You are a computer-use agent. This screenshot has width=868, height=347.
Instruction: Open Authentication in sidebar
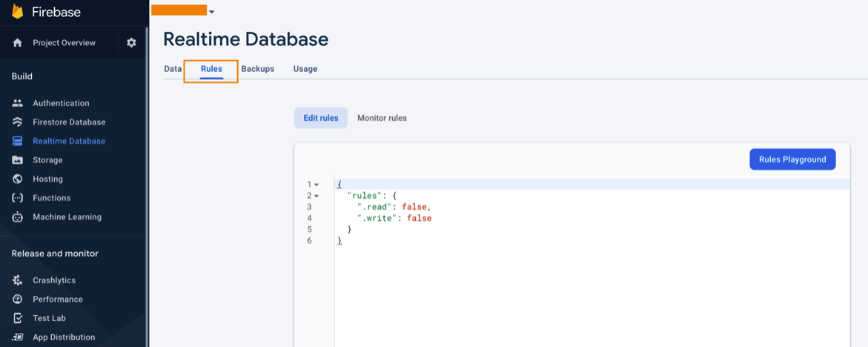tap(61, 103)
